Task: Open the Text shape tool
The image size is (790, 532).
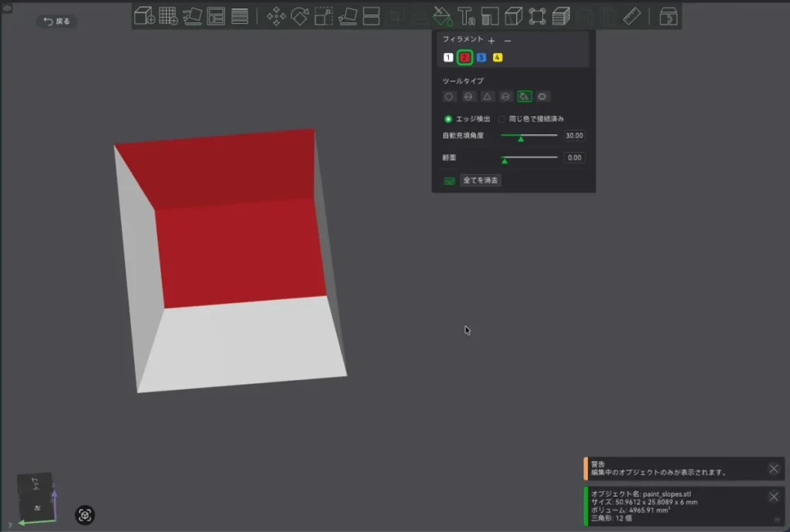Action: coord(466,16)
